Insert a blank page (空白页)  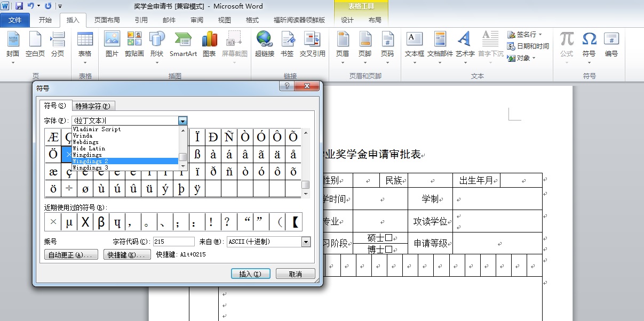[x=35, y=45]
